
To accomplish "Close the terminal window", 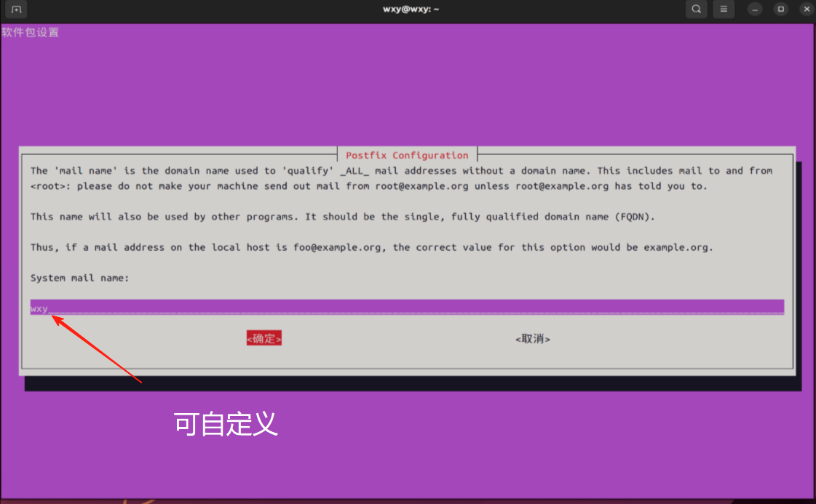I will pyautogui.click(x=807, y=9).
